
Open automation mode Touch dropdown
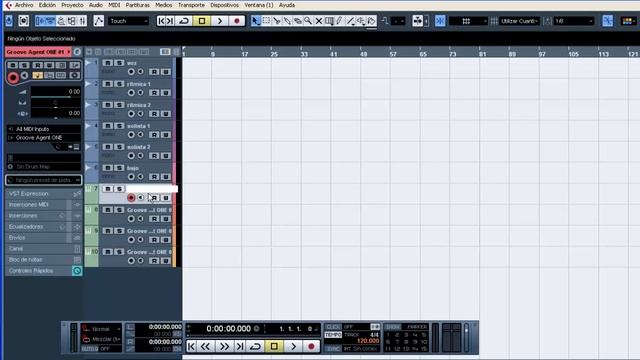point(128,21)
